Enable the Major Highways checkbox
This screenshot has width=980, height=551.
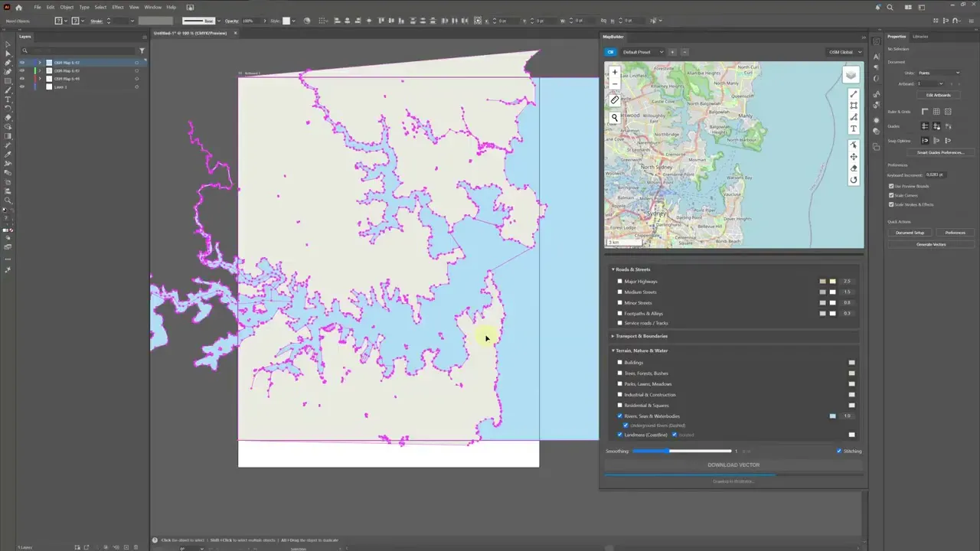[620, 282]
